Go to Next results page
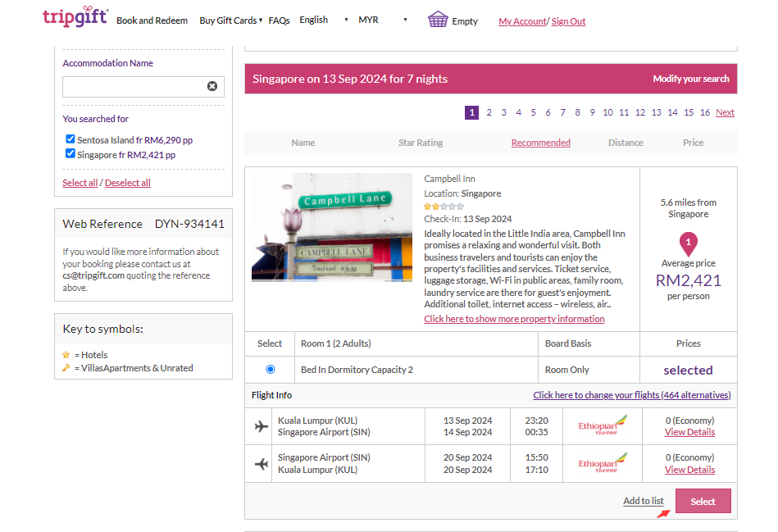The image size is (778, 532). tap(725, 112)
